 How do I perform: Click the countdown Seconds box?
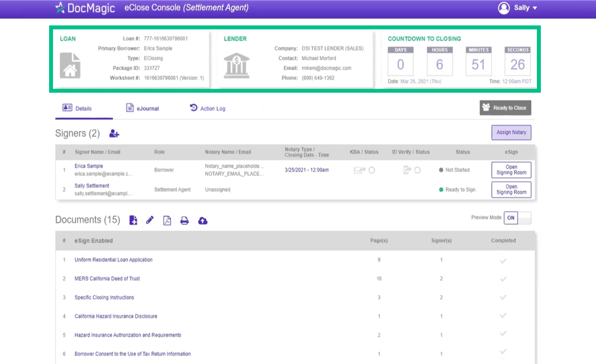517,61
